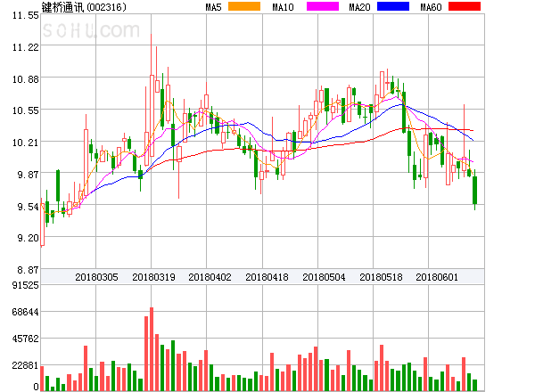Click the orange MA5 legend swatch
This screenshot has height=392, width=535.
click(244, 6)
